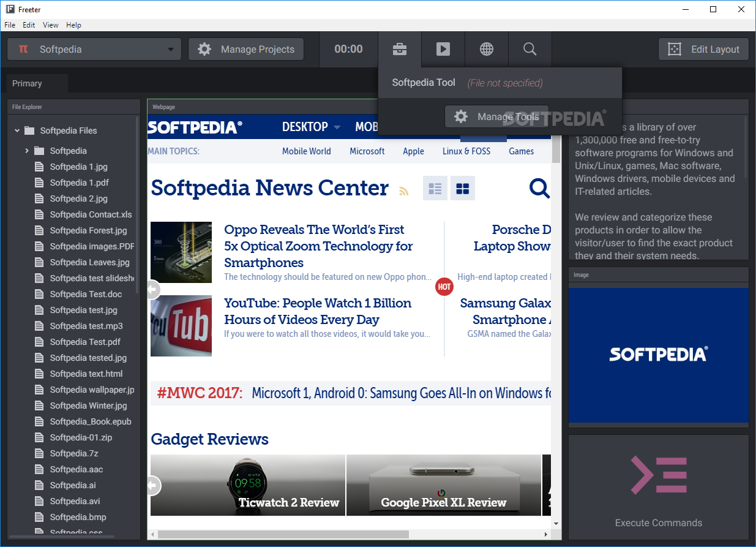Viewport: 756px width, 547px height.
Task: Click file icon next to Softpedia-01.zip
Action: [x=39, y=437]
